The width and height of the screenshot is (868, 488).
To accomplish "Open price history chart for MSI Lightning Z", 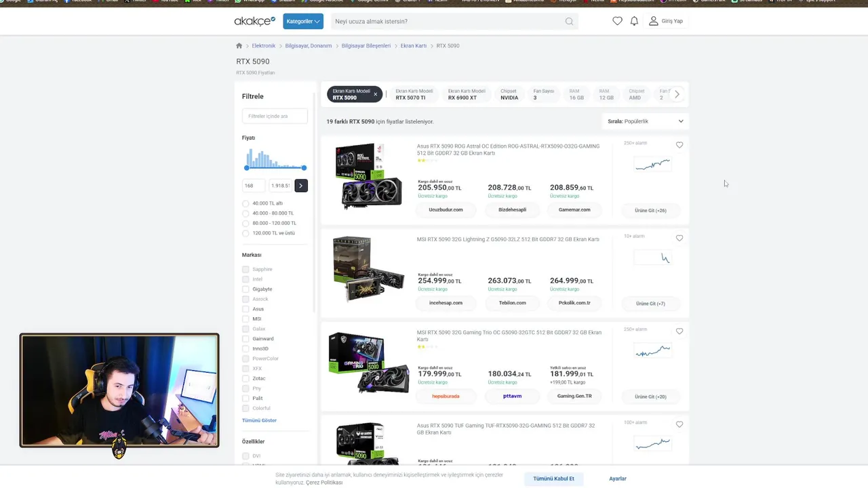I will 652,258.
